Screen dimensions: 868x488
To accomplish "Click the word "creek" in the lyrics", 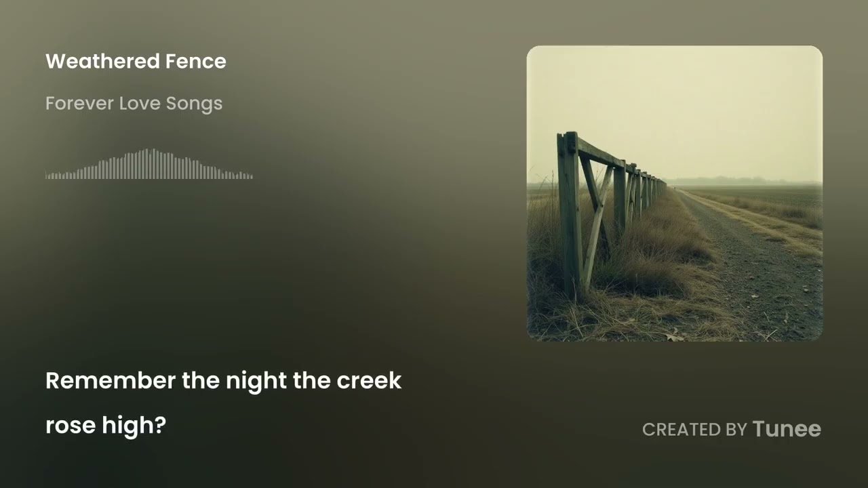I will tap(369, 381).
